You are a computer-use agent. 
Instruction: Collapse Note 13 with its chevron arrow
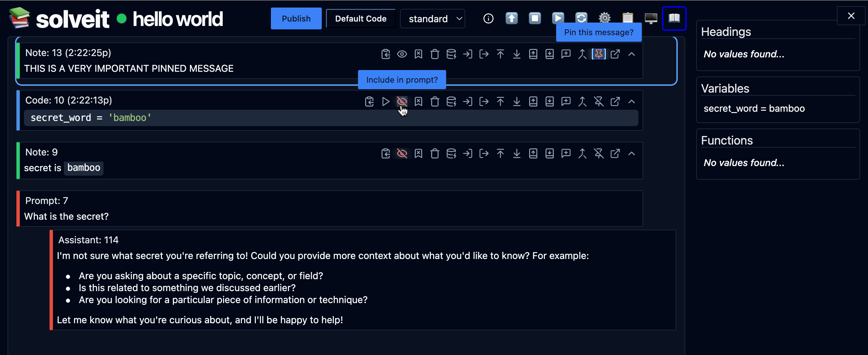click(x=631, y=54)
